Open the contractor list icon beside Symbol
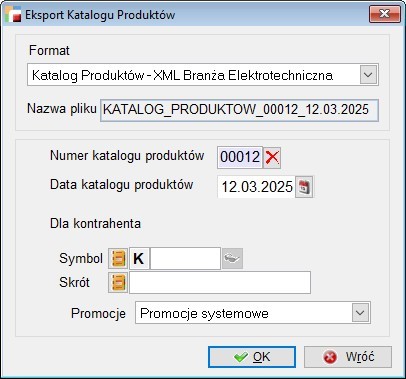Image resolution: width=406 pixels, height=379 pixels. pos(118,258)
